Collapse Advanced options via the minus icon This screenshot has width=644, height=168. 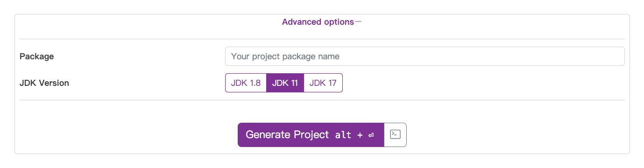[358, 22]
